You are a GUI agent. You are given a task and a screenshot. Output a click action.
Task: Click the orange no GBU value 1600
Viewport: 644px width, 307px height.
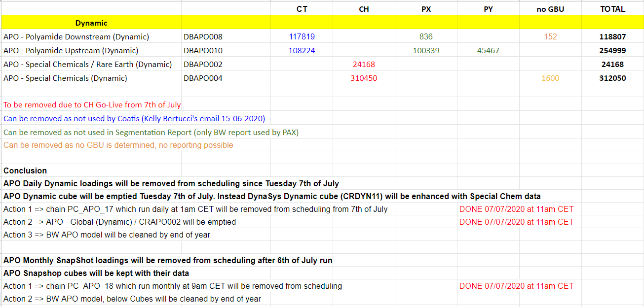pyautogui.click(x=550, y=78)
